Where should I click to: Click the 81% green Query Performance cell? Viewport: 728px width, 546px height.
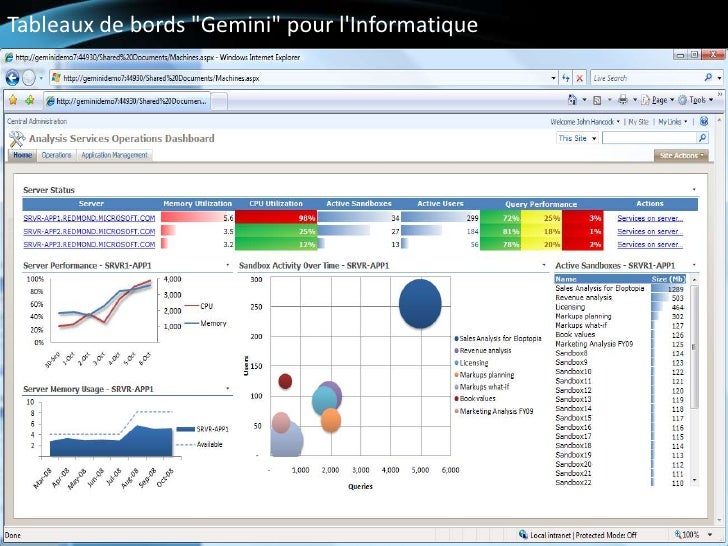[500, 230]
